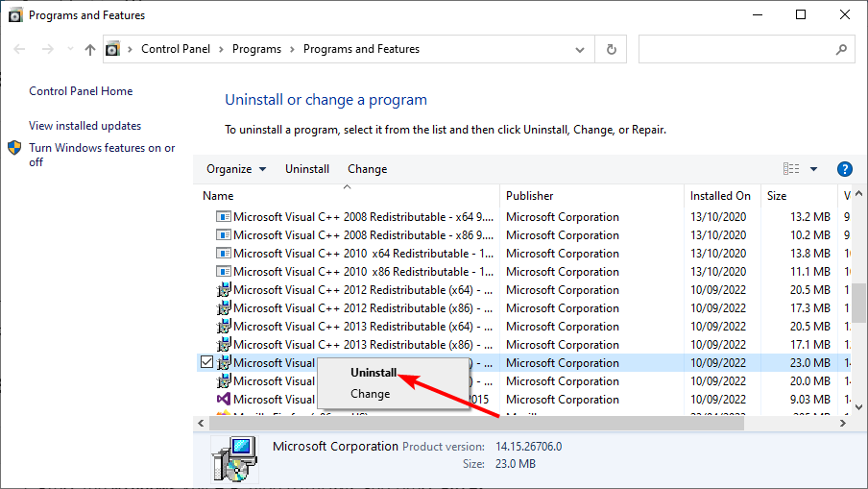Screen dimensions: 868x489
Task: Click Uninstall in the toolbar
Action: coord(307,169)
